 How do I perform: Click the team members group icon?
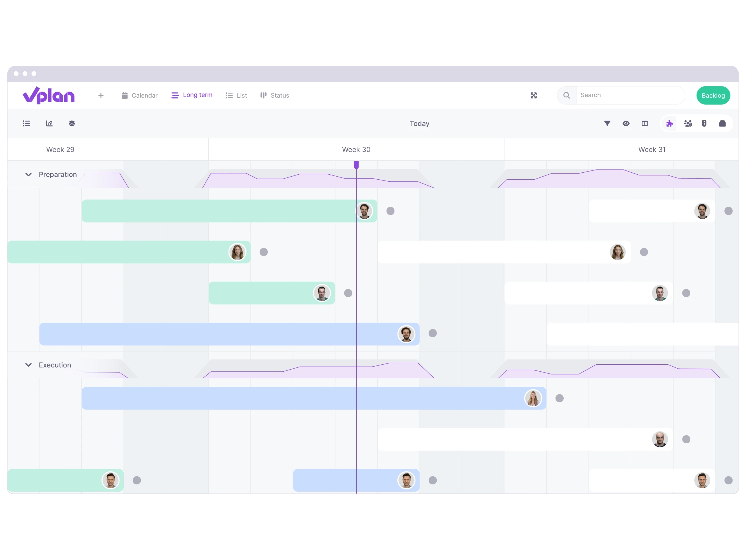pos(688,123)
